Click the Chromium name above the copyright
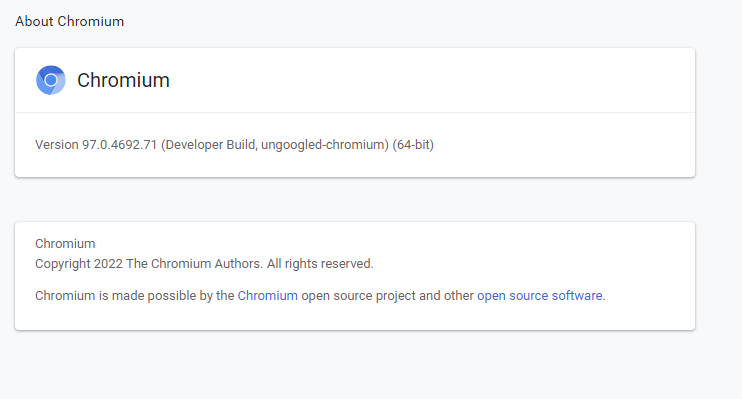Screen dimensions: 742x399 click(x=65, y=243)
